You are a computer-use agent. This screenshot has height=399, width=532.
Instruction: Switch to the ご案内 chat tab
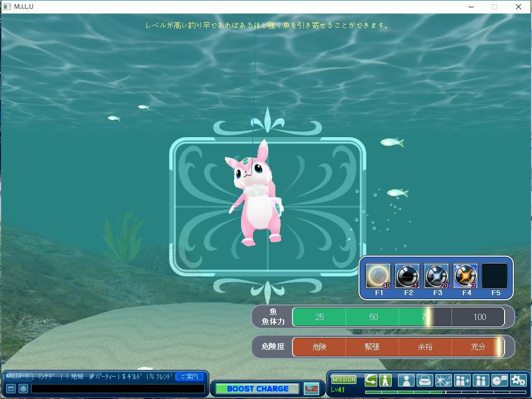click(189, 377)
